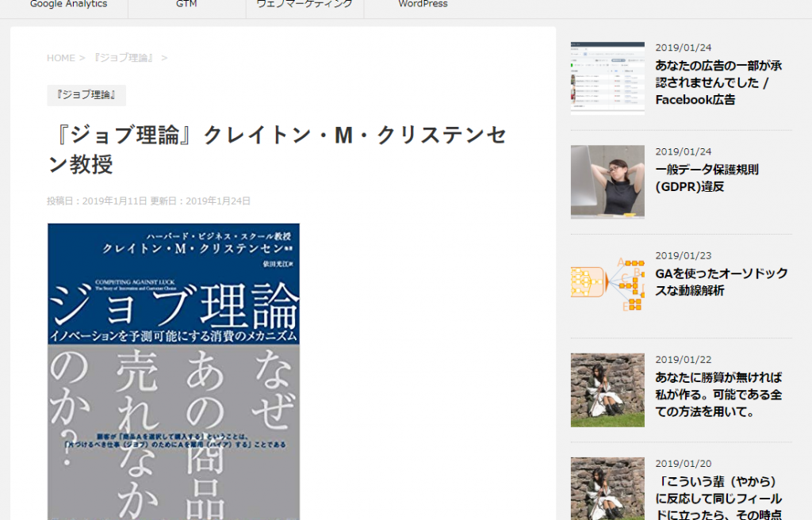Open post GAを使ったオーソドックスな動線解析

click(x=722, y=281)
